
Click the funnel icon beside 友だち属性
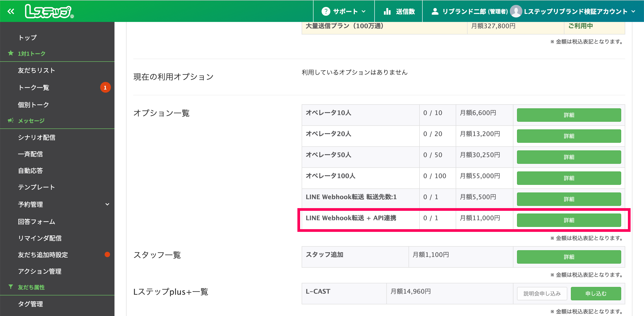(11, 287)
